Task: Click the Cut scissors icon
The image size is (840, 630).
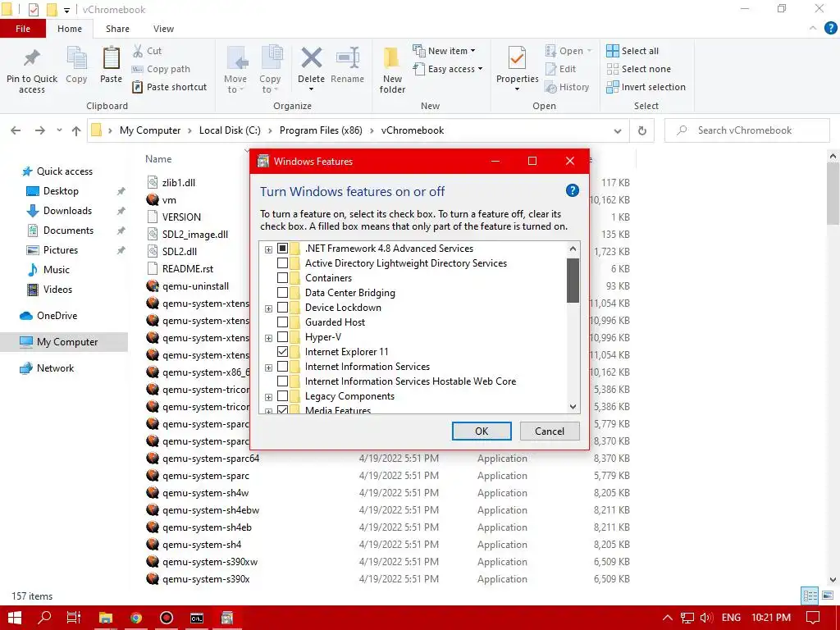Action: coord(138,51)
